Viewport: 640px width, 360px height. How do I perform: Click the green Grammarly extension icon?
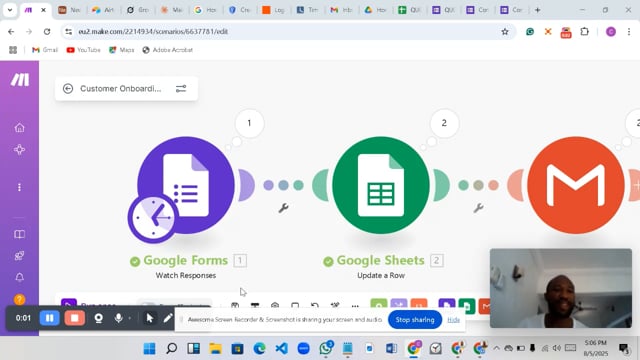(530, 31)
